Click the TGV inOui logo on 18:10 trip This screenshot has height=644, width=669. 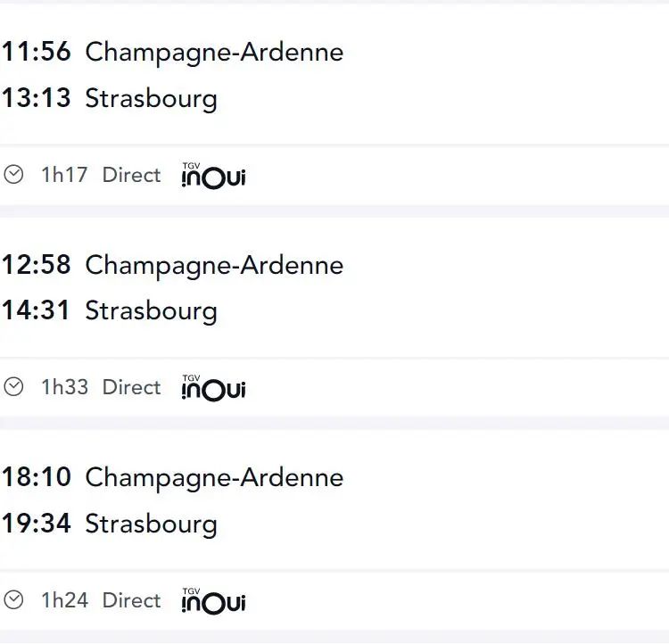pos(214,600)
